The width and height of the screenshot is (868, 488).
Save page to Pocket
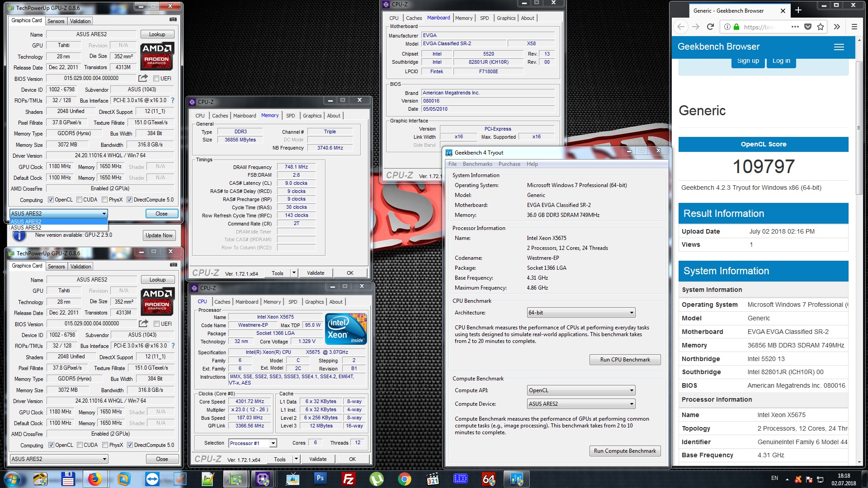[x=808, y=27]
